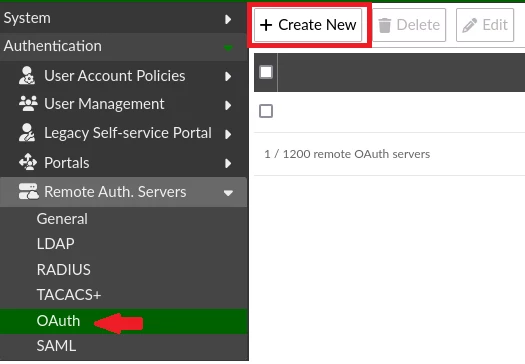This screenshot has height=364, width=525.
Task: Open the OAuth servers page
Action: (x=123, y=321)
